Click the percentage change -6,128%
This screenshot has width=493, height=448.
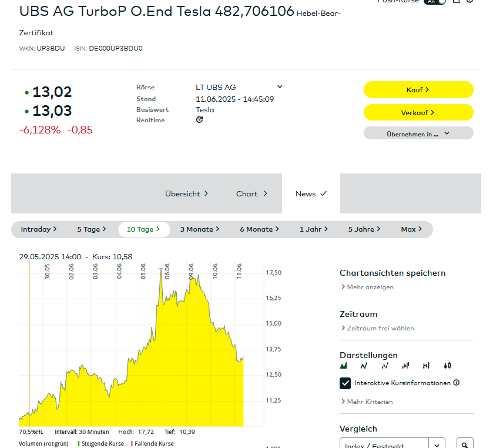[x=40, y=129]
